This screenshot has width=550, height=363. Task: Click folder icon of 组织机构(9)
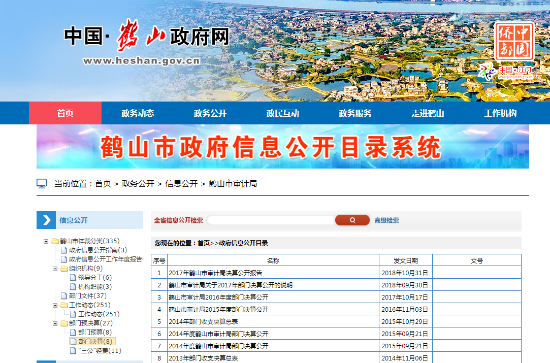64,268
